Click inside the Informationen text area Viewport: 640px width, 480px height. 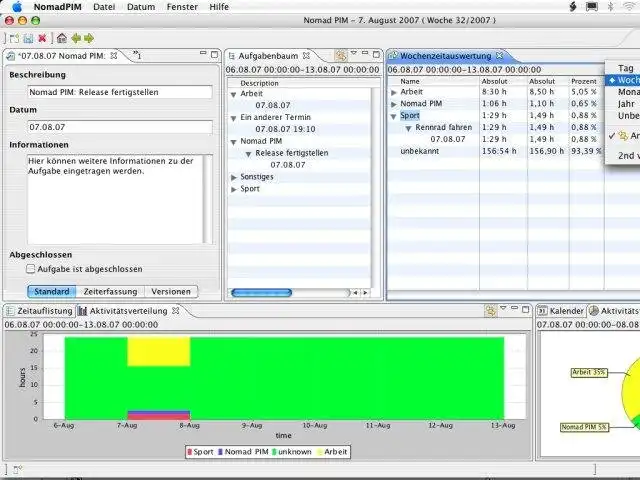tap(115, 199)
